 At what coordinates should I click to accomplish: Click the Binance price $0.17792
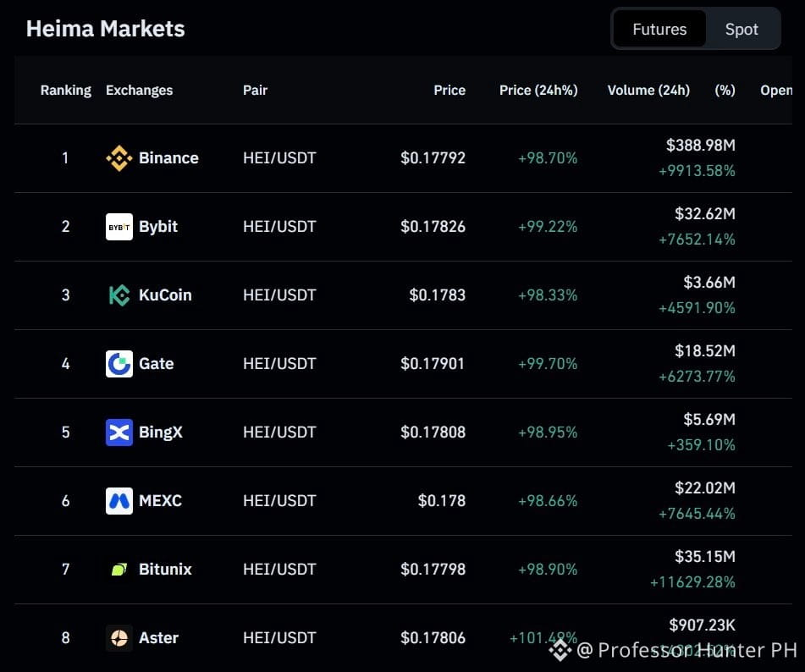(433, 158)
